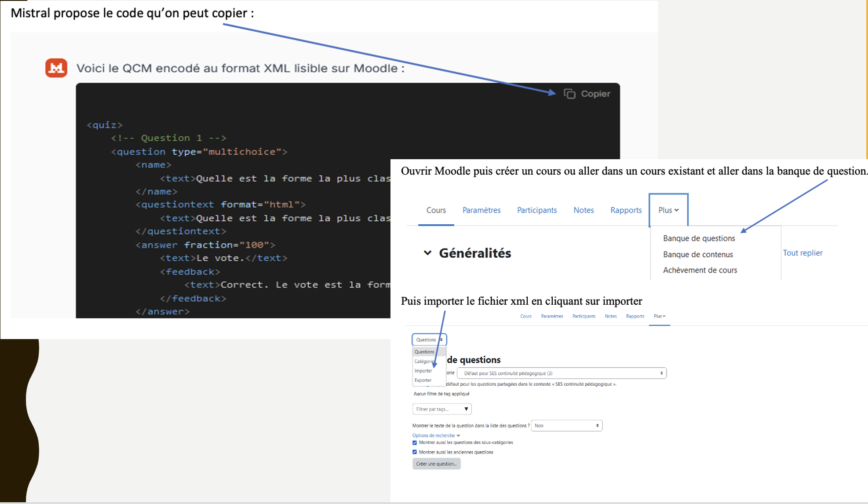Click the answer fraction="100" code line
Viewport: 868px width, 504px height.
205,245
